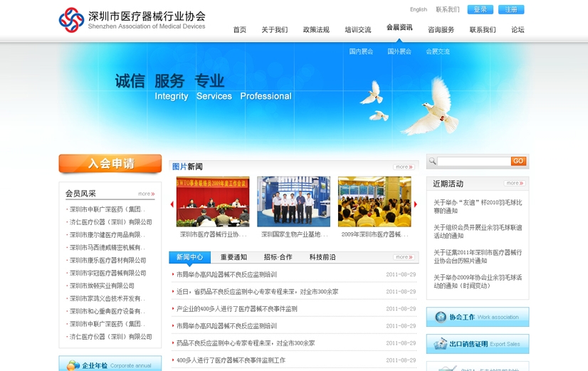Click the orange 入会申请 banner

click(110, 164)
